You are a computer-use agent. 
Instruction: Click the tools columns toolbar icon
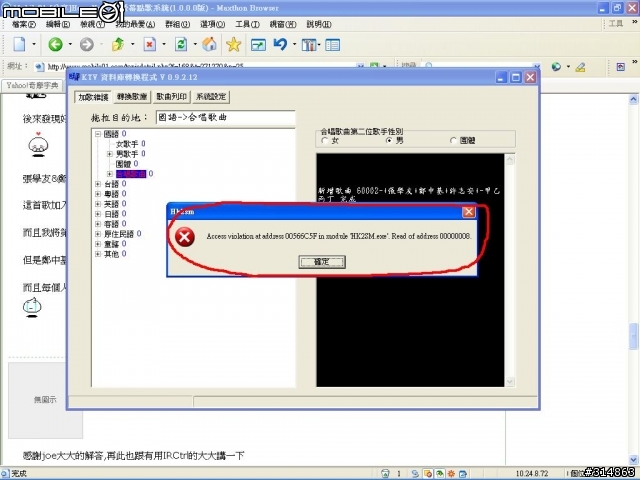tap(309, 44)
